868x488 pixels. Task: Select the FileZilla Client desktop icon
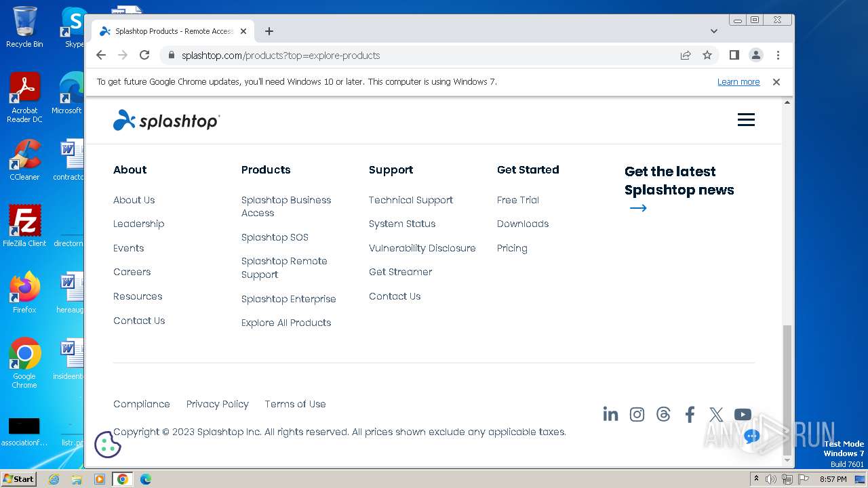[x=24, y=226]
